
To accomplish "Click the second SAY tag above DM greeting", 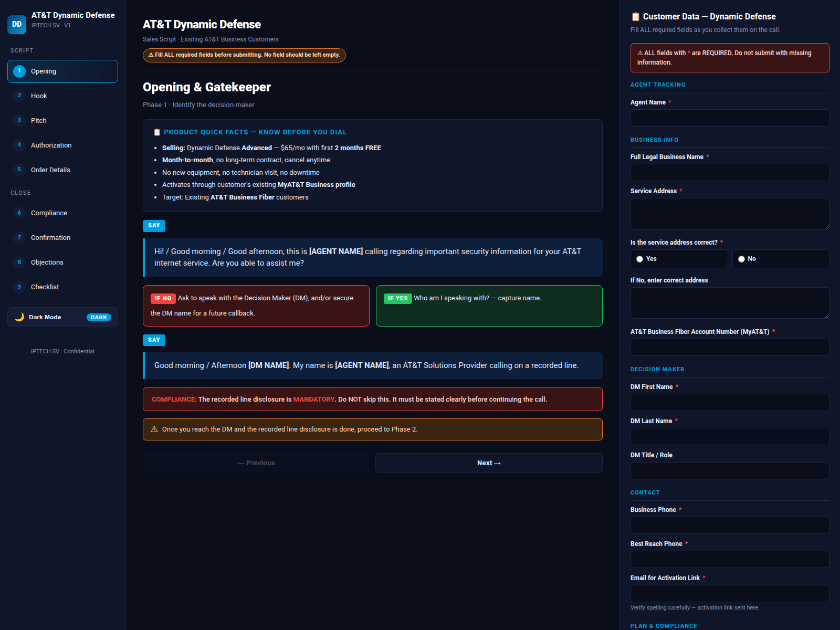I will (x=154, y=340).
